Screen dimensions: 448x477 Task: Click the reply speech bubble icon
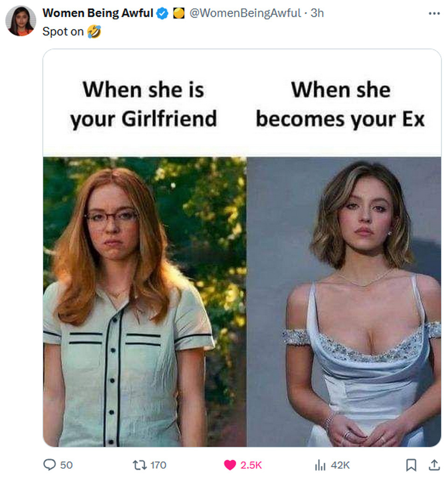point(49,464)
